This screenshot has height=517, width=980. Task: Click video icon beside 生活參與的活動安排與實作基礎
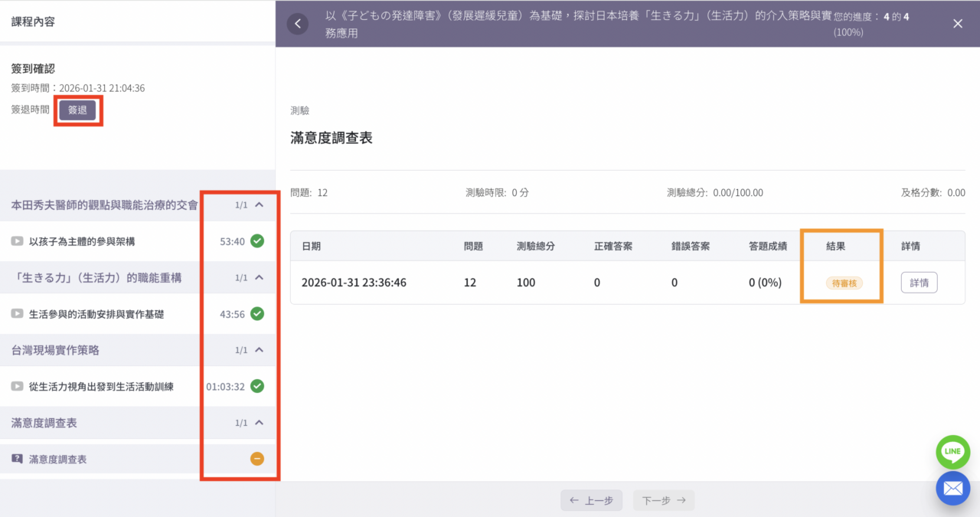[17, 314]
